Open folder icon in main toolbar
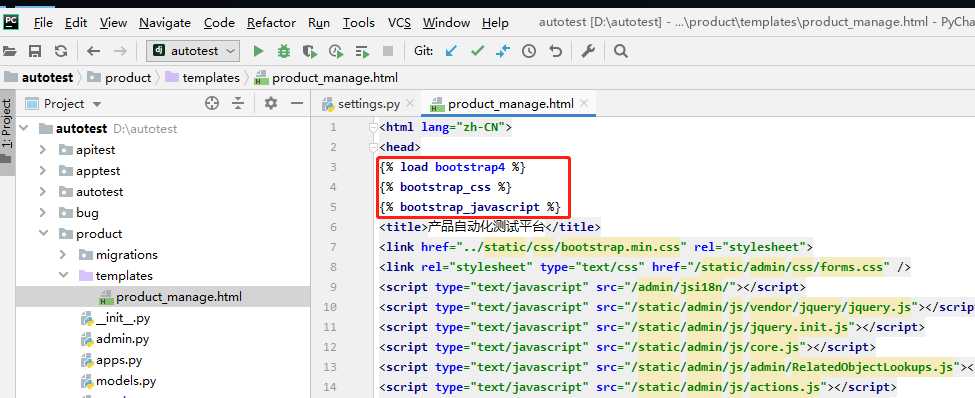 [9, 51]
